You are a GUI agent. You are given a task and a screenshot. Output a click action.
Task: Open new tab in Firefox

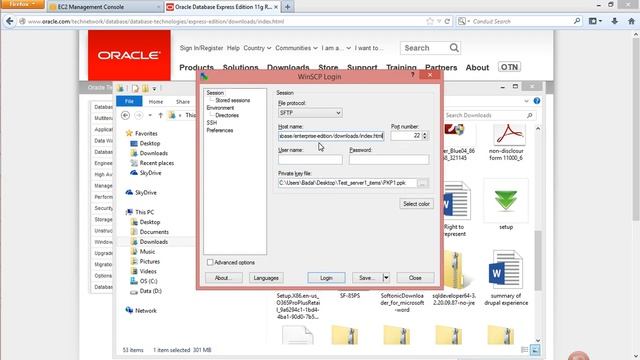[x=287, y=7]
